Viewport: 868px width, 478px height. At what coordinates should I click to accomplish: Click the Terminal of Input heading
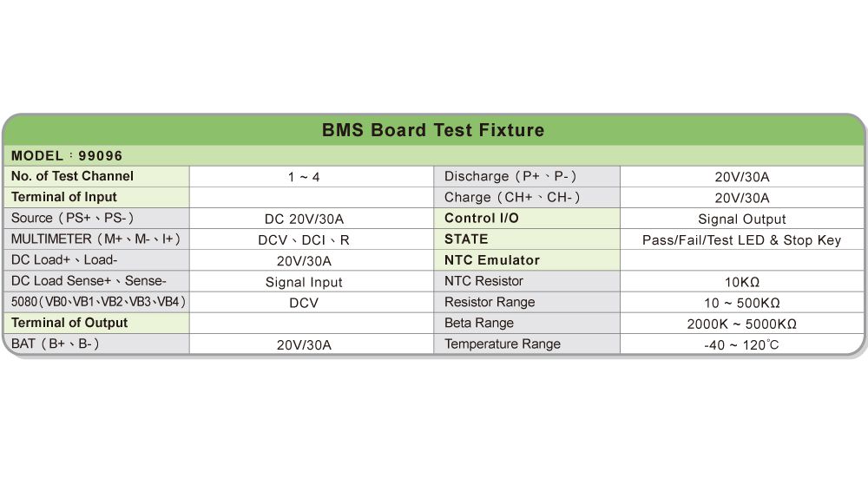click(64, 197)
